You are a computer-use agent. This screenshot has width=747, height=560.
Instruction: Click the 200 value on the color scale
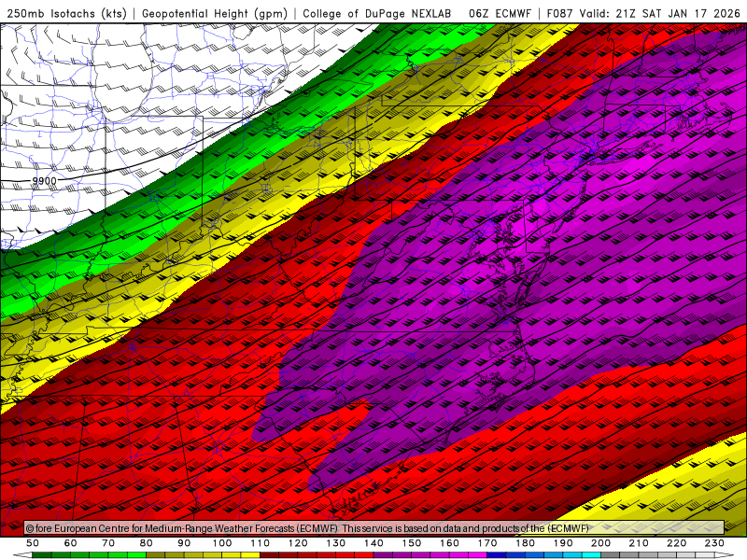coord(601,543)
